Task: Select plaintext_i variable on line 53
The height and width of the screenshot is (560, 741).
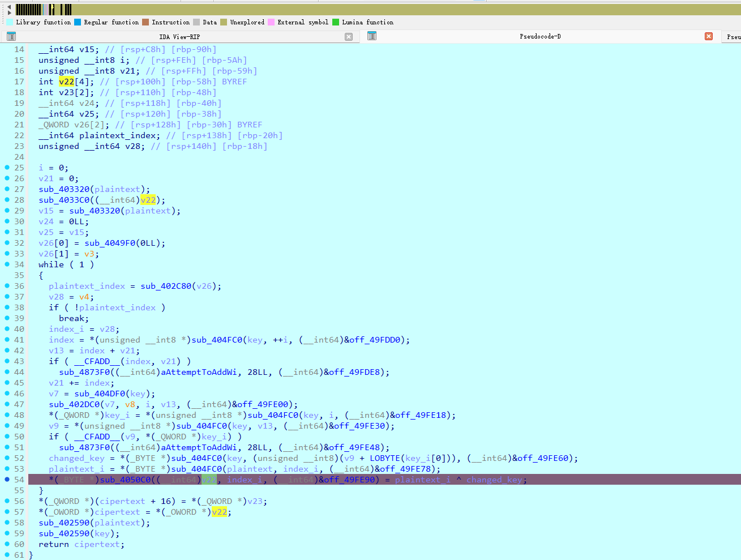Action: [76, 469]
